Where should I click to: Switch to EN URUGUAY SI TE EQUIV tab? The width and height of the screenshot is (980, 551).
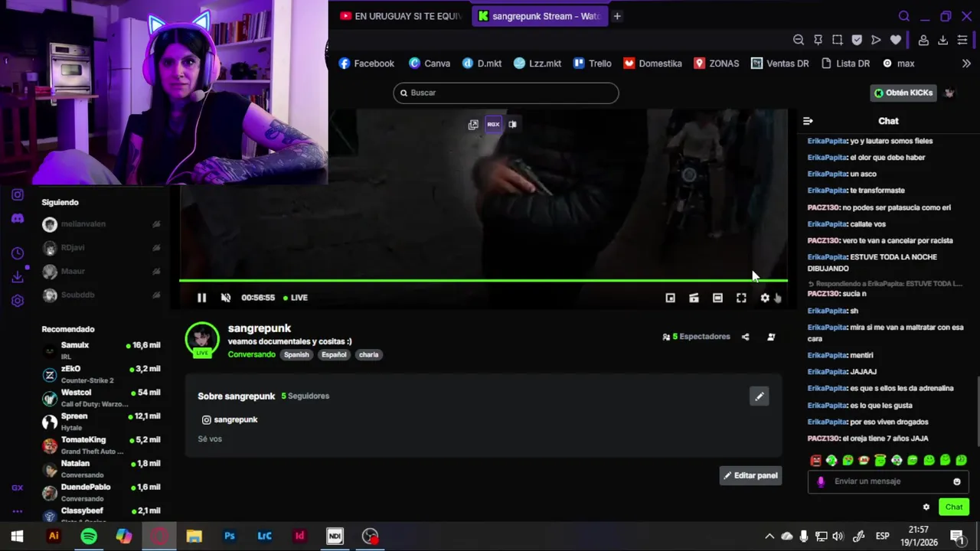(x=400, y=16)
